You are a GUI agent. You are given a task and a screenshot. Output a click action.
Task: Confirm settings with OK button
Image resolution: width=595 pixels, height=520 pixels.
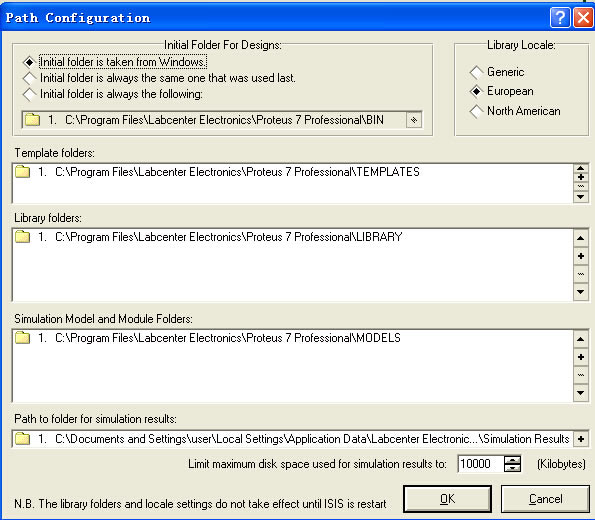447,499
